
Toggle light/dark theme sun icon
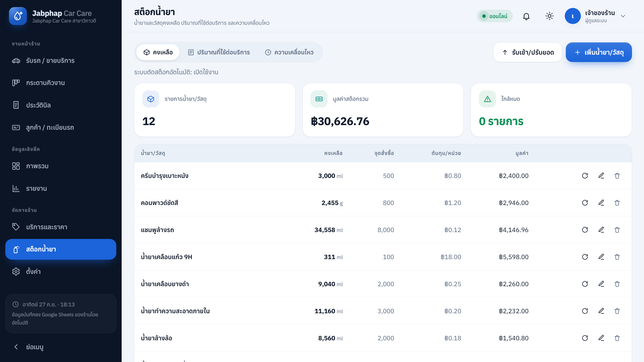click(549, 16)
